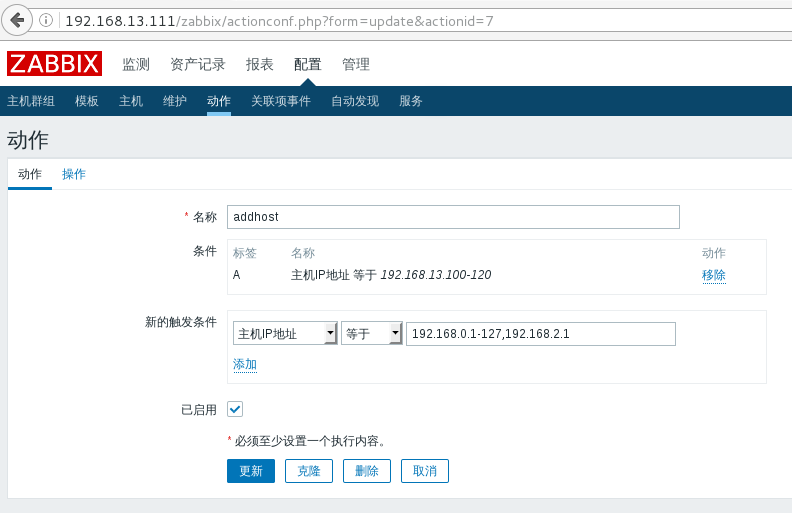Click 移除 link for condition A

714,275
